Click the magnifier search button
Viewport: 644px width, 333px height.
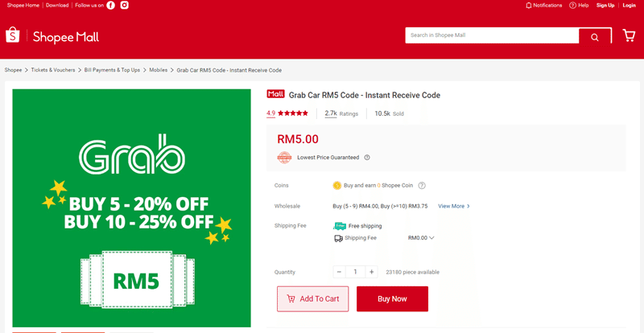pos(595,37)
